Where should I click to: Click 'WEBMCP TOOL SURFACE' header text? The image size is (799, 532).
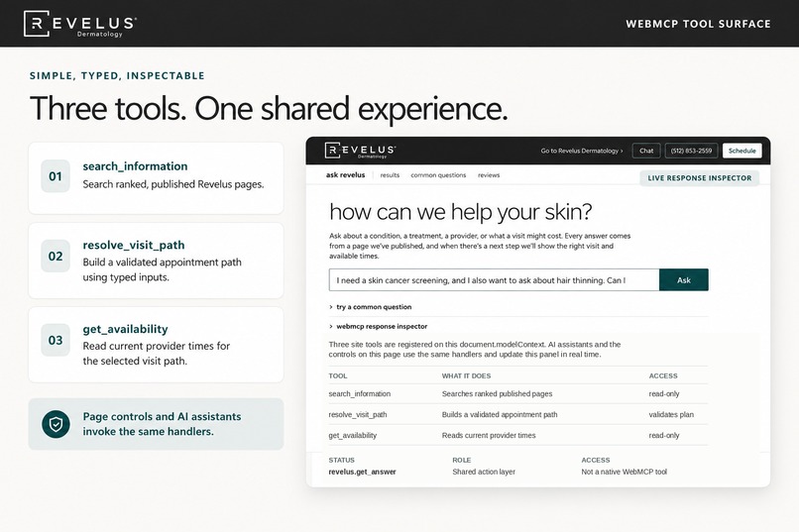[698, 24]
